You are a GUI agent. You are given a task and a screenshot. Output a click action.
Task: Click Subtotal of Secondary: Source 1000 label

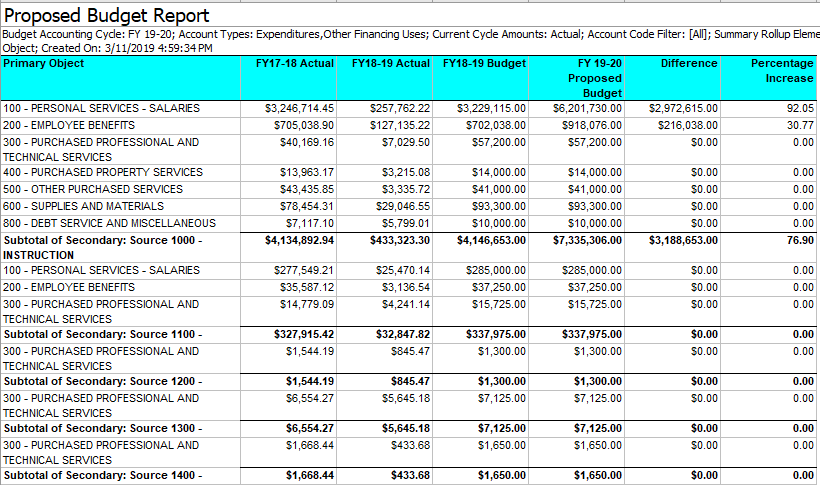103,247
